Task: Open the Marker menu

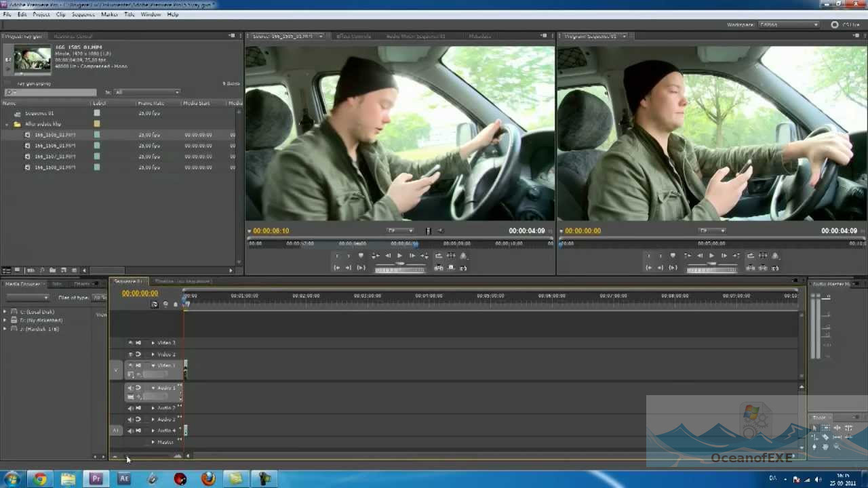Action: [109, 14]
